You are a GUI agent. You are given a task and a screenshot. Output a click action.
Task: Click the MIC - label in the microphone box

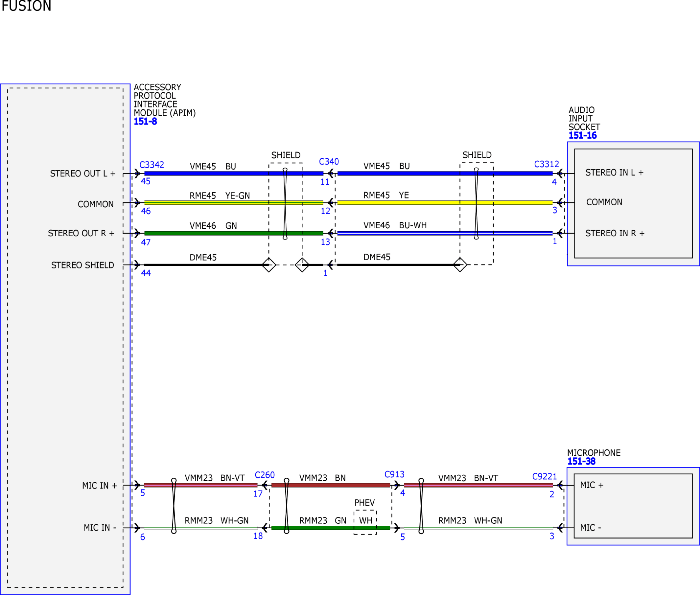pyautogui.click(x=591, y=528)
